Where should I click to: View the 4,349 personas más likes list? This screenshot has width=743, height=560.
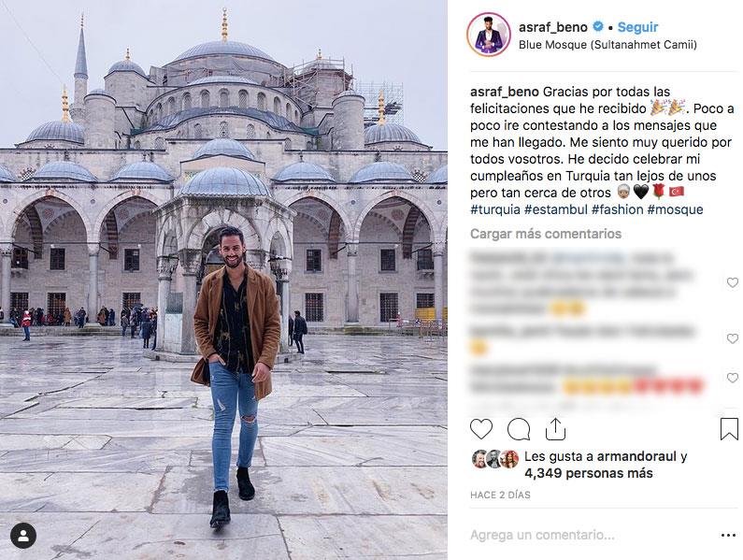point(589,473)
